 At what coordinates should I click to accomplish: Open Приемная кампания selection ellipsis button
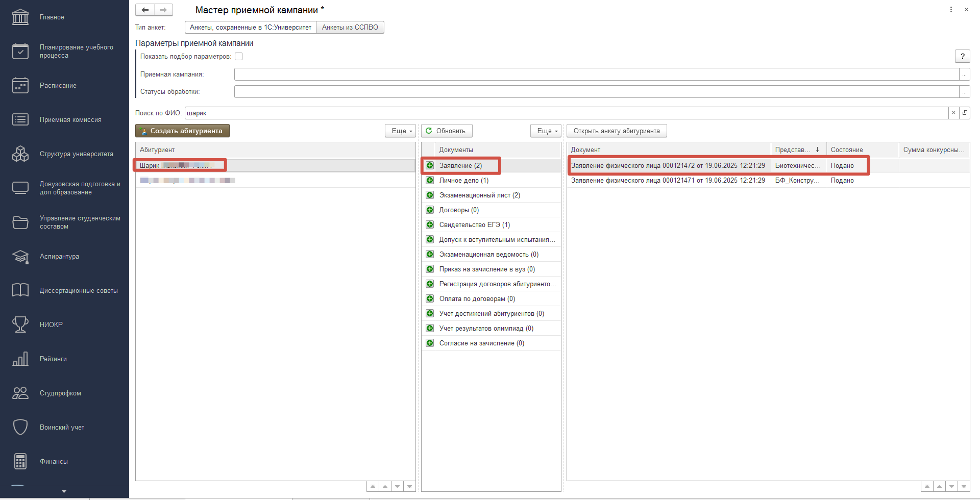(964, 74)
